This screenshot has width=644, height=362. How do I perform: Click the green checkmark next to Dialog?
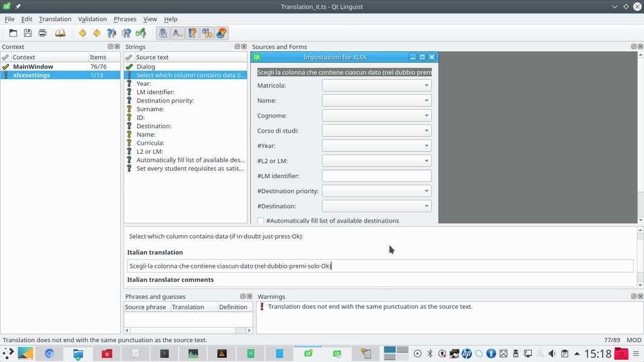(x=129, y=66)
